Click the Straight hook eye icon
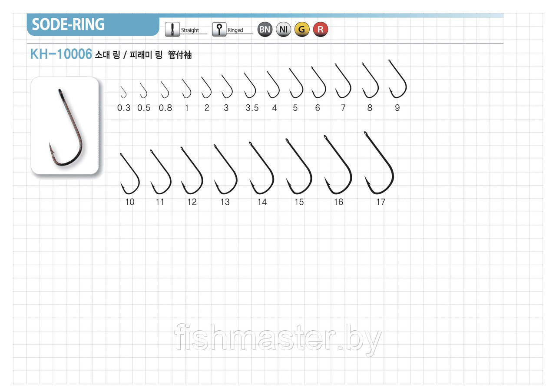This screenshot has width=556, height=392. (x=172, y=30)
